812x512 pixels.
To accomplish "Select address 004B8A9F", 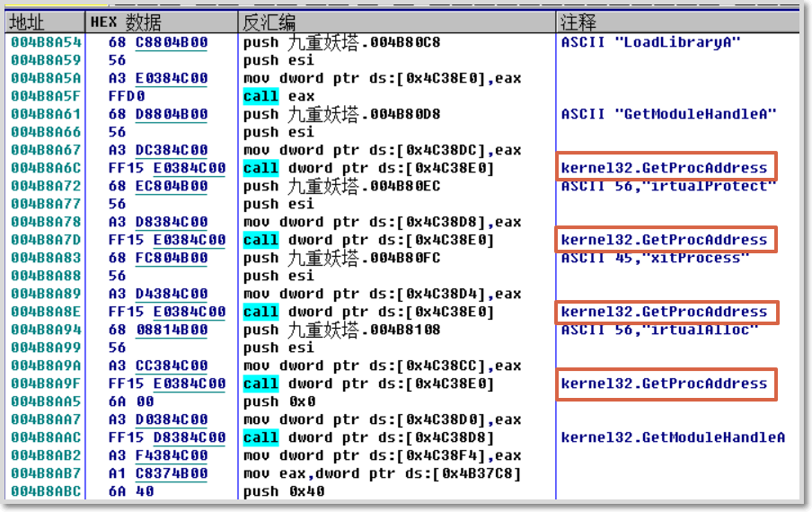I will [x=46, y=384].
